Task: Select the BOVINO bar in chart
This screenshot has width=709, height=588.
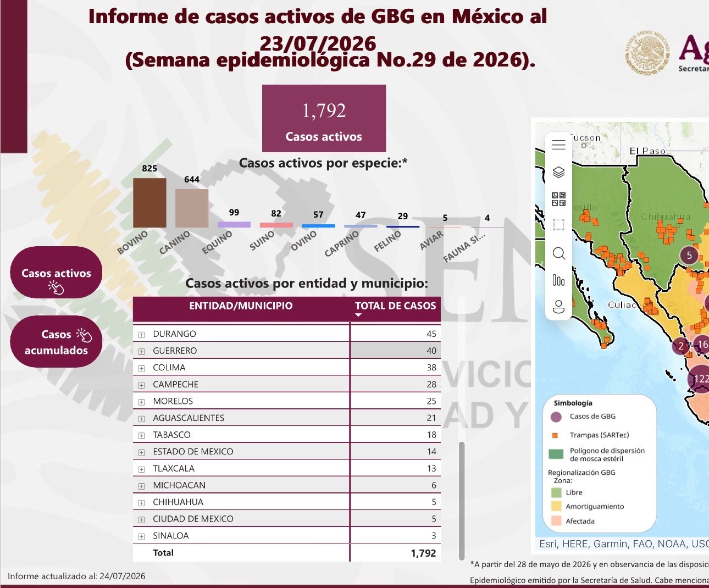Action: [149, 203]
